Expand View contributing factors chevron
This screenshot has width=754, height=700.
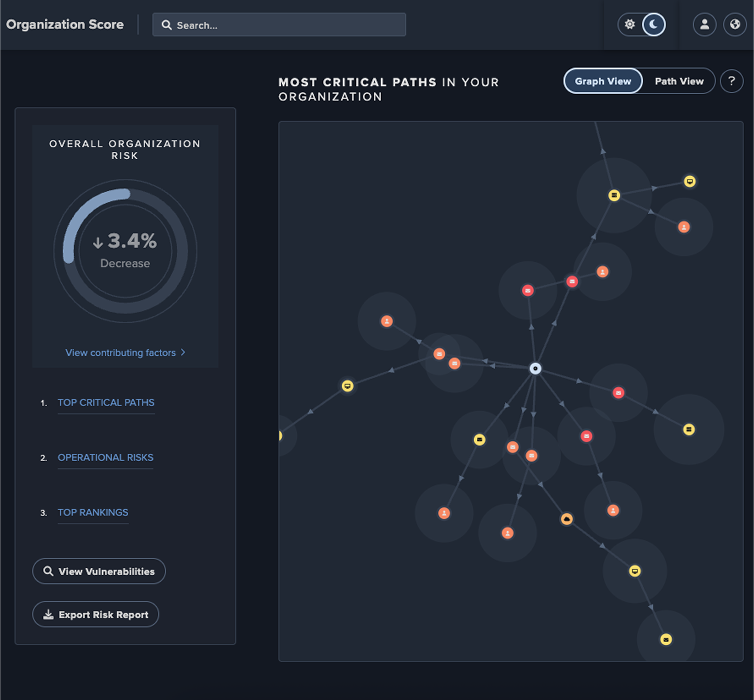[183, 352]
